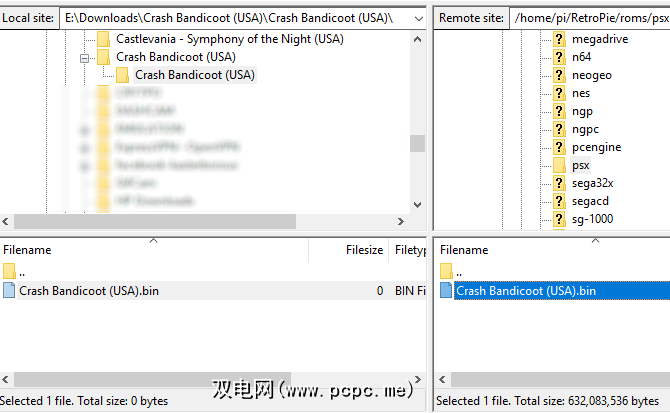
Task: Select local Crash Bandicoot (USA).bin file
Action: (x=89, y=291)
